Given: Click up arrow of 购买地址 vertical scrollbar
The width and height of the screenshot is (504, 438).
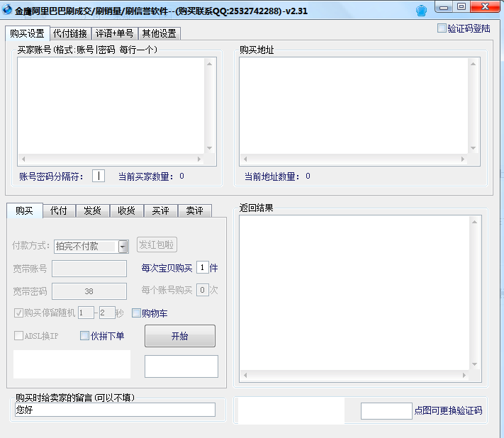Looking at the screenshot, I should pos(473,64).
